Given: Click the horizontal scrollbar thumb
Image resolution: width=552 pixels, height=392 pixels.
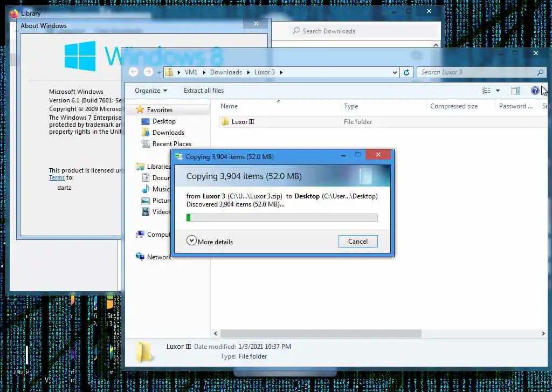Looking at the screenshot, I should [x=321, y=334].
